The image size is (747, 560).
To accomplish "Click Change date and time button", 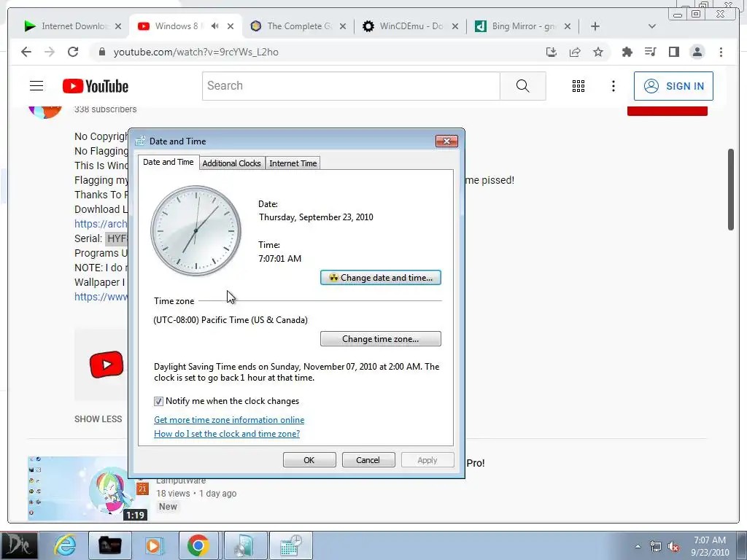I will click(381, 278).
